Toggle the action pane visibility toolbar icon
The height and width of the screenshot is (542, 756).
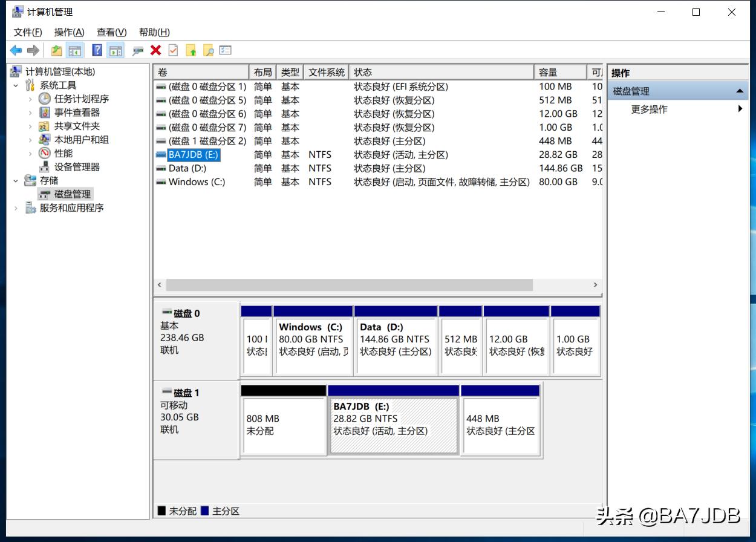coord(116,50)
